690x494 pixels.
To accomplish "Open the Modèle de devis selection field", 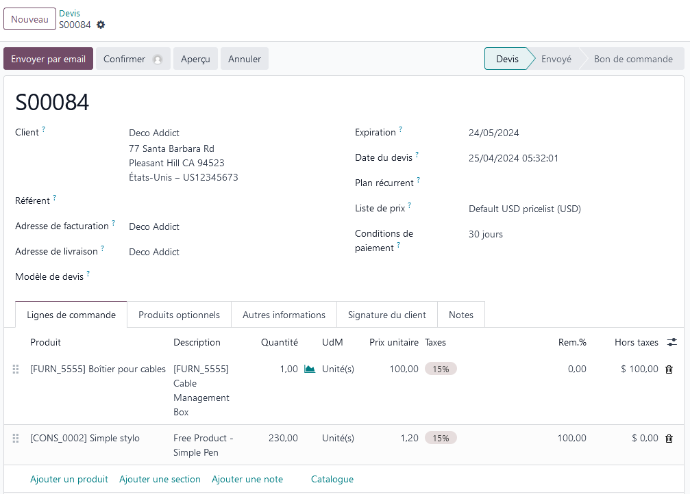I will (x=200, y=276).
